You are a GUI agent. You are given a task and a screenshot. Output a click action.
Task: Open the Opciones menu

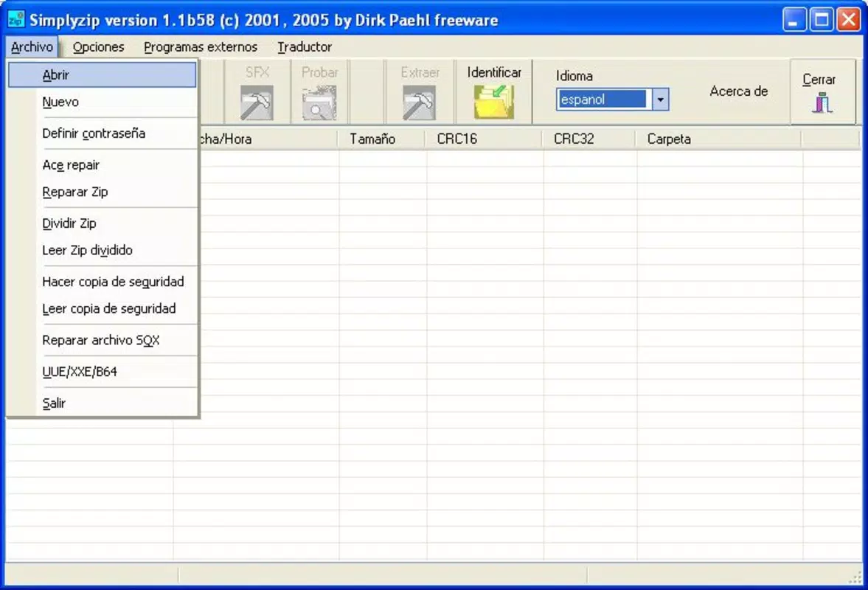(99, 47)
